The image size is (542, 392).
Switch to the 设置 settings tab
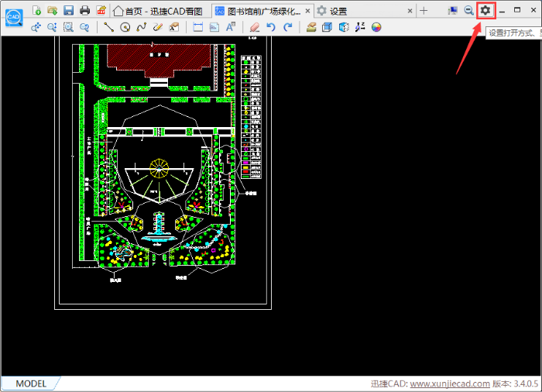pyautogui.click(x=338, y=11)
